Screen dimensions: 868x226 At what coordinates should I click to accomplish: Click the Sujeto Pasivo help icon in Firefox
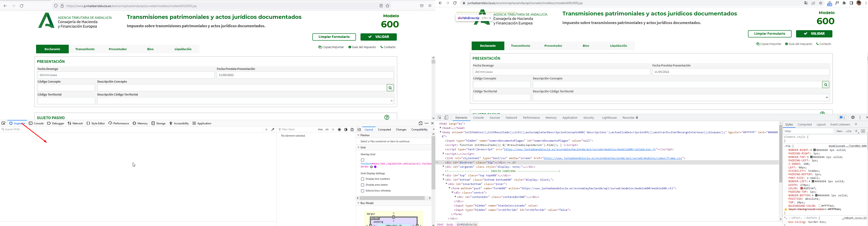coord(387,118)
